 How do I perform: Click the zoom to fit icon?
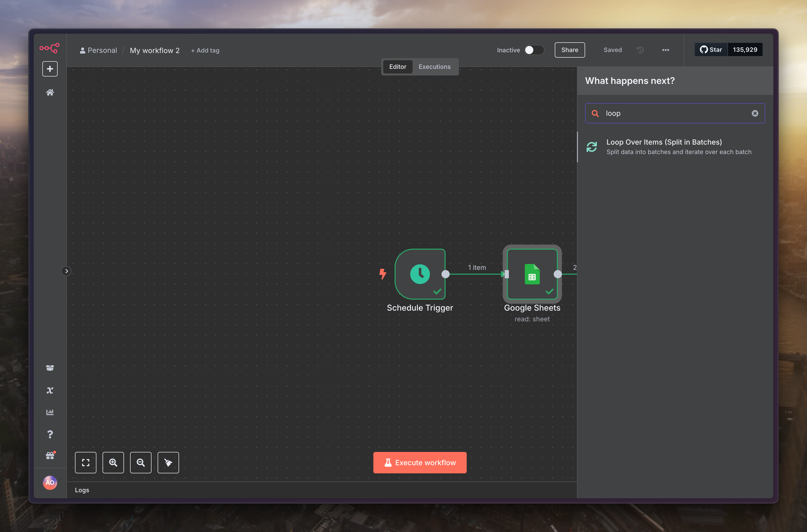point(85,462)
